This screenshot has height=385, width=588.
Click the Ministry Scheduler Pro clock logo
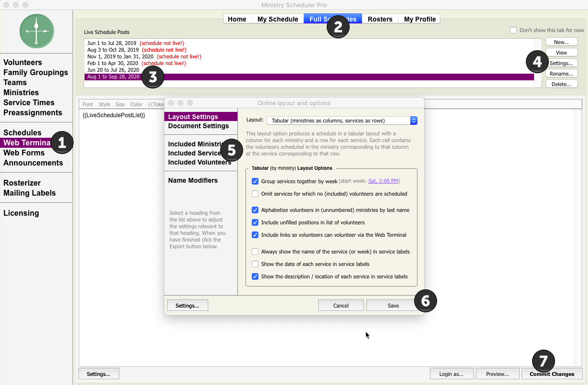(36, 31)
